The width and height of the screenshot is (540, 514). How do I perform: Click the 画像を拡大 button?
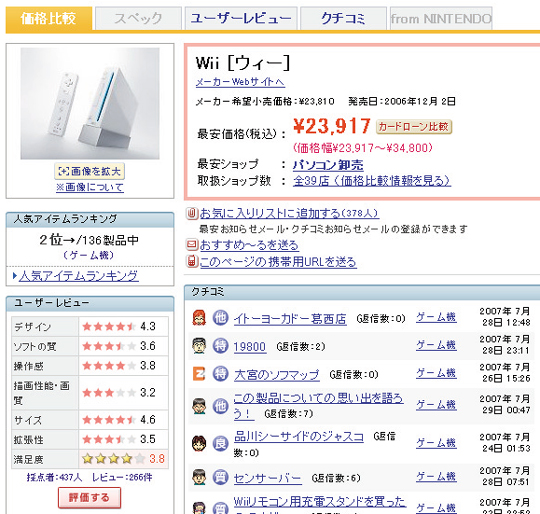click(90, 171)
